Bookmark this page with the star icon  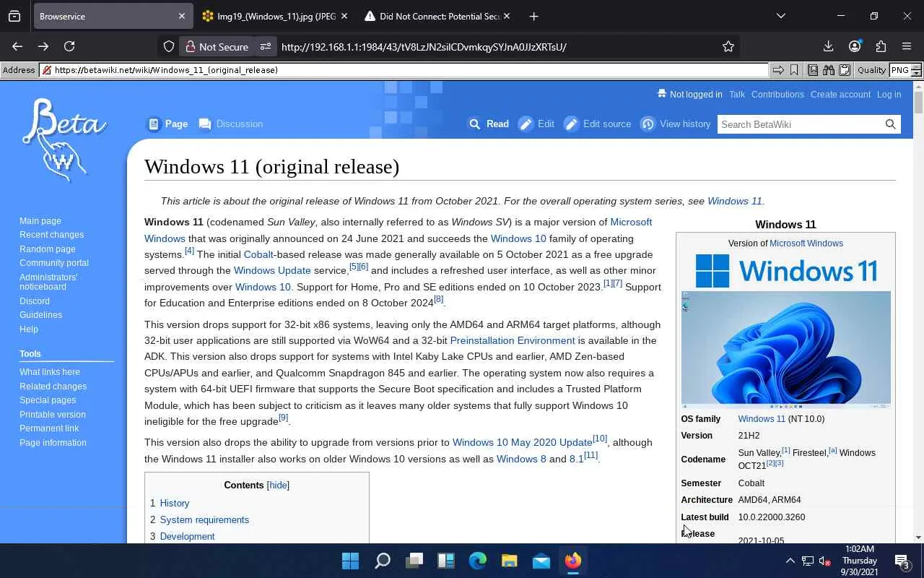pyautogui.click(x=728, y=46)
